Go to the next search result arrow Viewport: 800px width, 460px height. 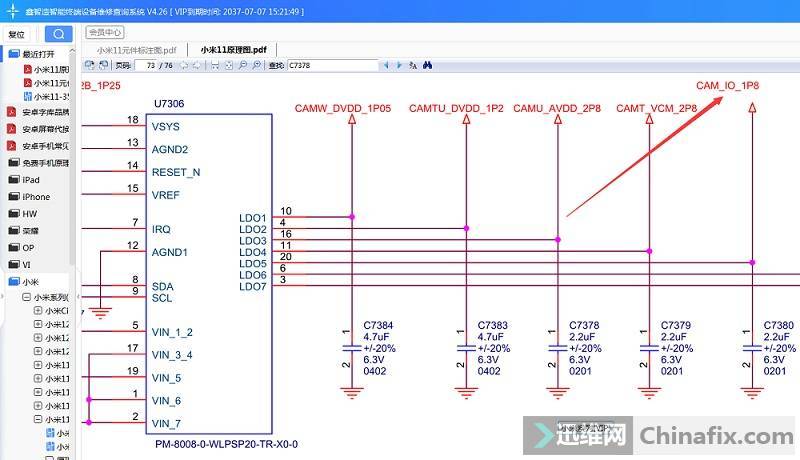point(400,65)
